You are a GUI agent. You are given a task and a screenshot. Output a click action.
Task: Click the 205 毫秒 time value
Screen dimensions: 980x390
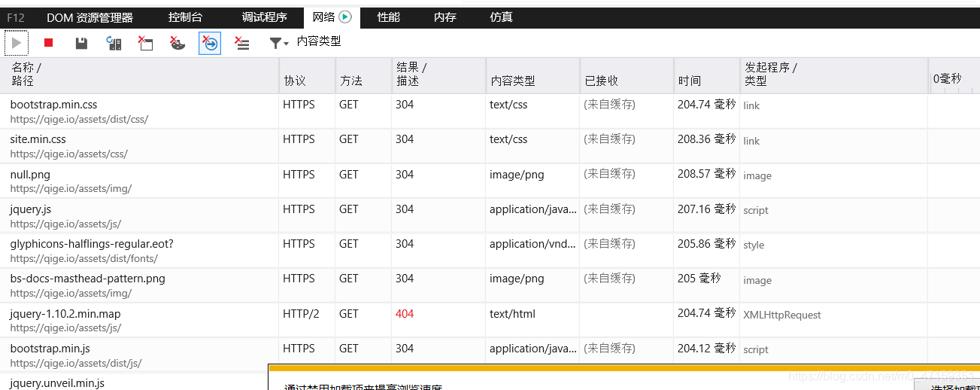[x=699, y=278]
